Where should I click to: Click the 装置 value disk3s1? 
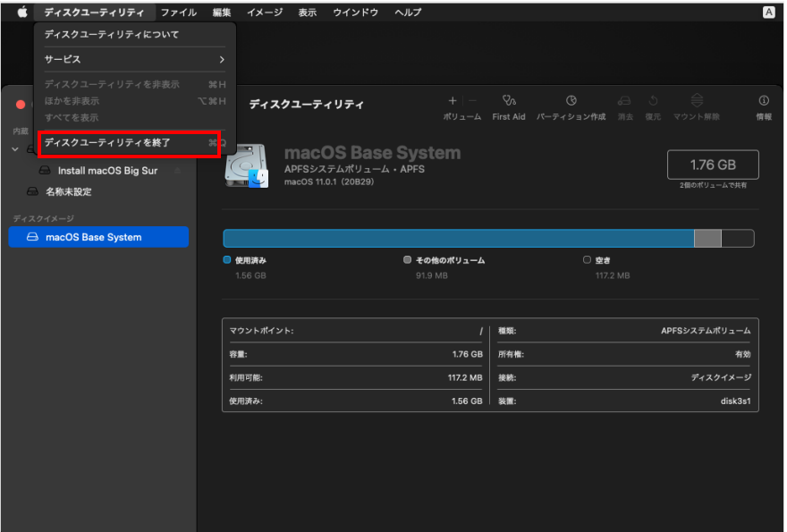pos(735,401)
